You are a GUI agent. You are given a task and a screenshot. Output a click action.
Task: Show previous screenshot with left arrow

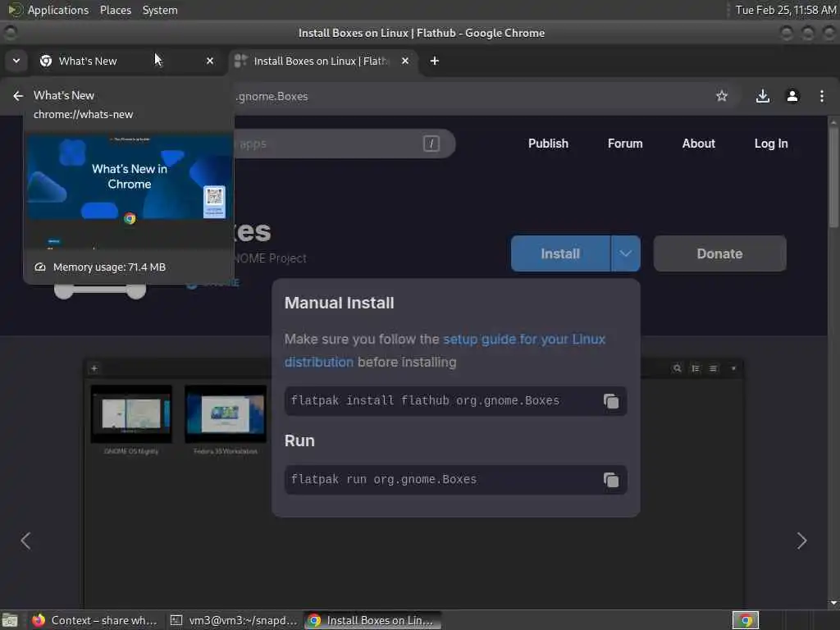point(25,541)
